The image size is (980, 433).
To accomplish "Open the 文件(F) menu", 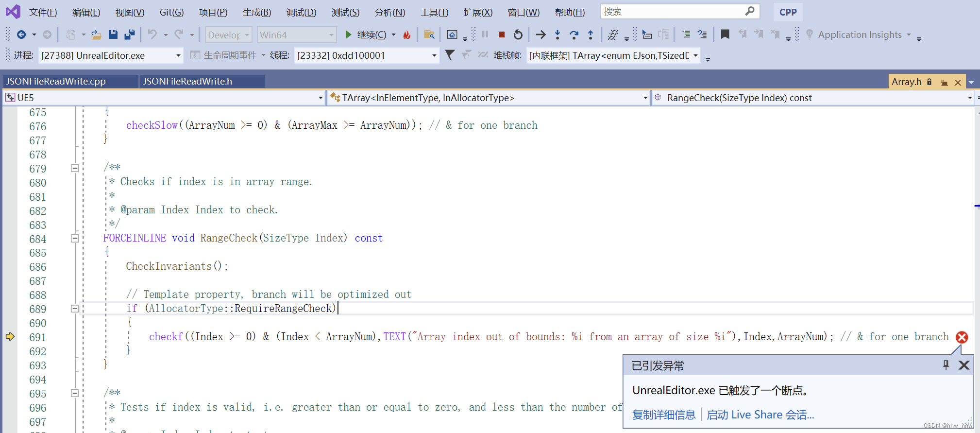I will click(x=43, y=12).
